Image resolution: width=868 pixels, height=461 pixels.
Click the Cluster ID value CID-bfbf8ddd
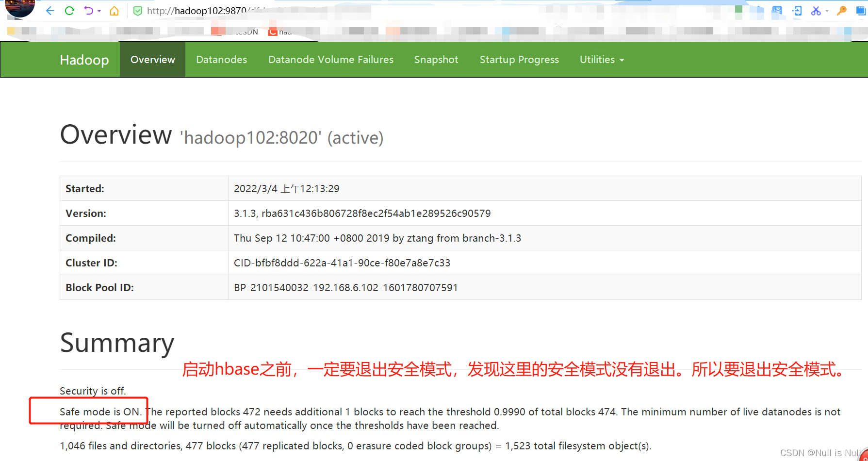tap(342, 263)
